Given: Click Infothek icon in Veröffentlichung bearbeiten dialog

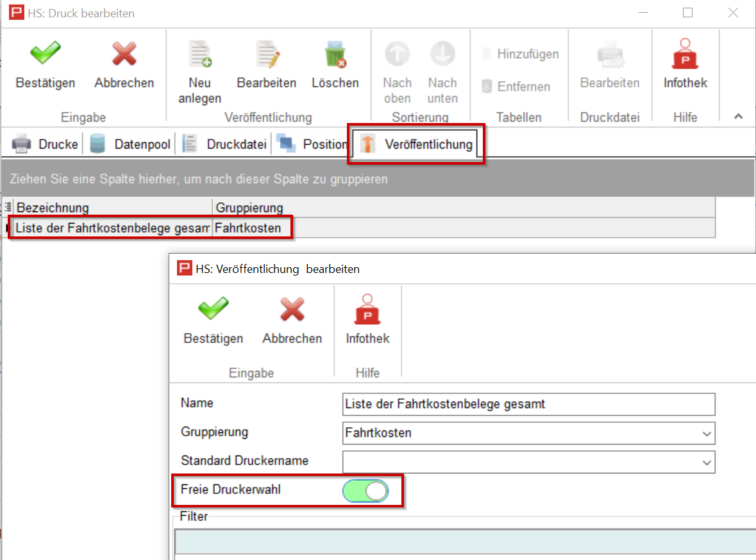Looking at the screenshot, I should pos(367,311).
